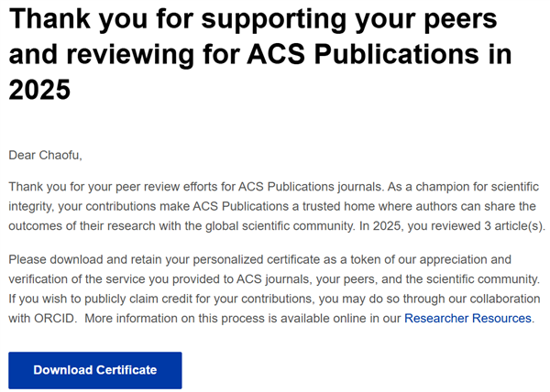This screenshot has height=392, width=550.
Task: Click the "Dear Chaofu," greeting
Action: click(x=51, y=155)
